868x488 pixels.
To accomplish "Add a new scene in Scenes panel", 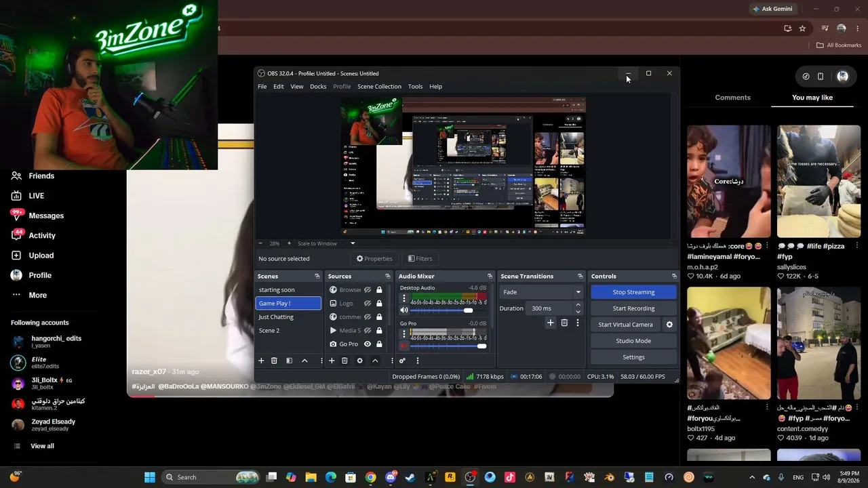I will point(261,361).
